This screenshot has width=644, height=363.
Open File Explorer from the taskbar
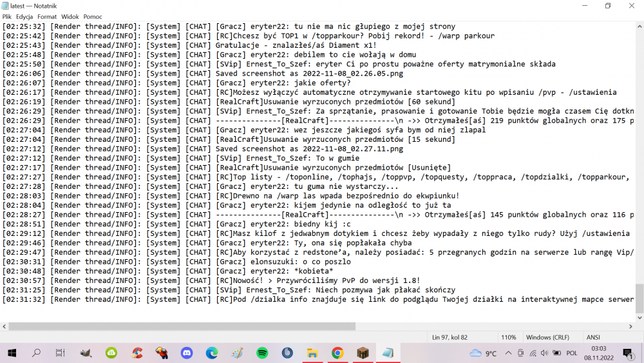pyautogui.click(x=312, y=353)
